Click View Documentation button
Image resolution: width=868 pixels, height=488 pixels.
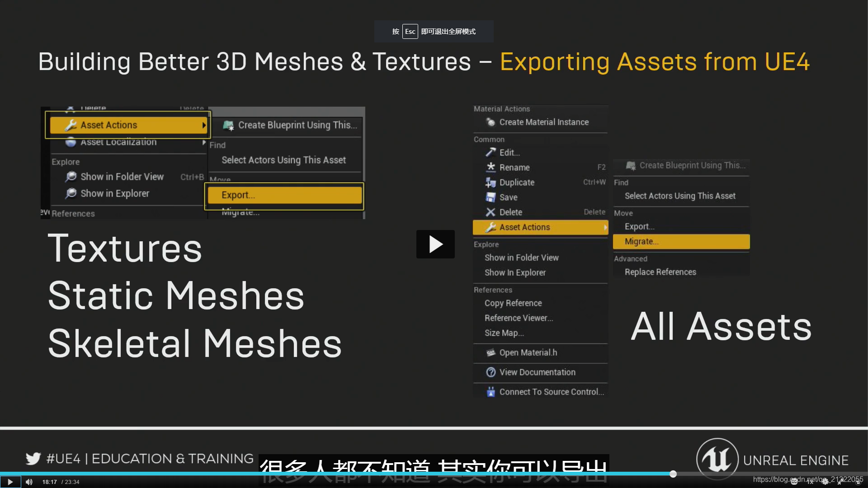pos(537,372)
